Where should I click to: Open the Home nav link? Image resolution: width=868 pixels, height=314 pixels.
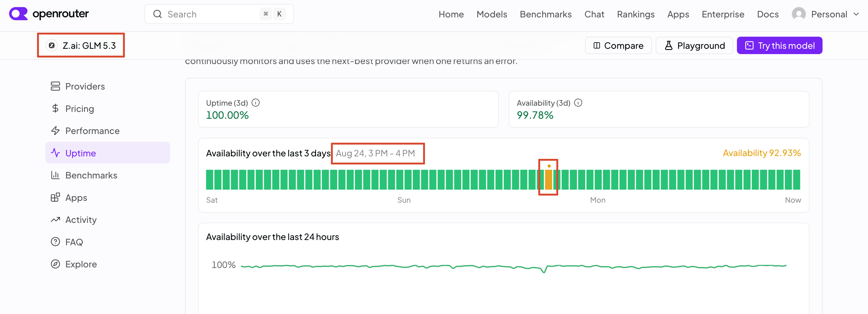click(451, 14)
